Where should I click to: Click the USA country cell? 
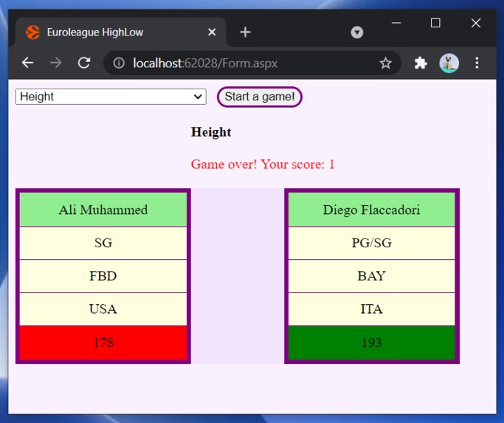click(x=103, y=309)
